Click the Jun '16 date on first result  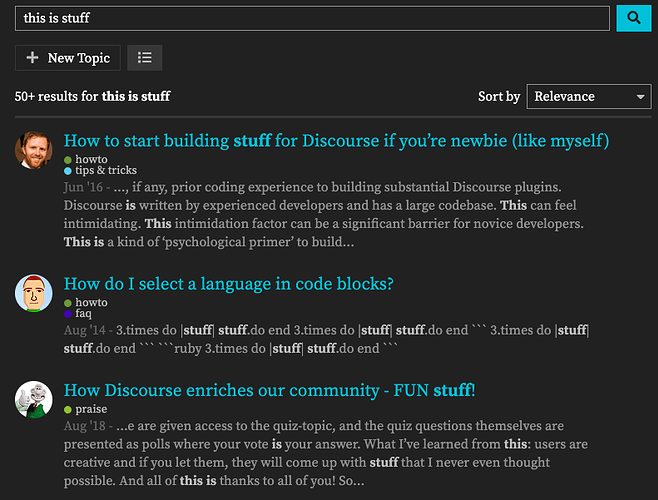pyautogui.click(x=83, y=187)
